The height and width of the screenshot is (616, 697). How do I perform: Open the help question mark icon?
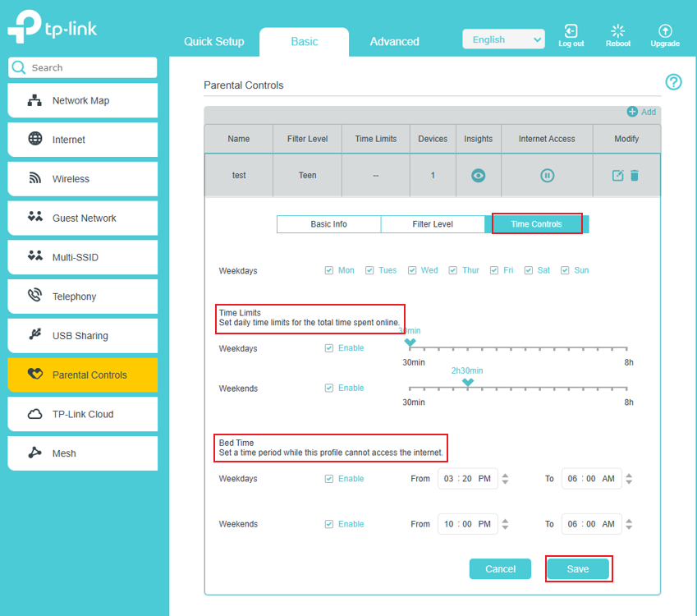[673, 82]
